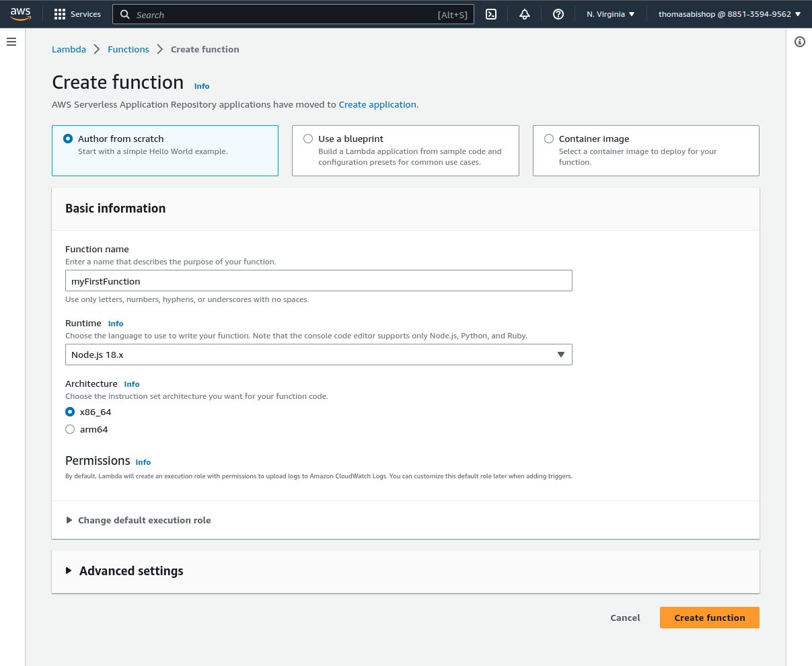Open N. Virginia region selector
812x666 pixels.
610,14
